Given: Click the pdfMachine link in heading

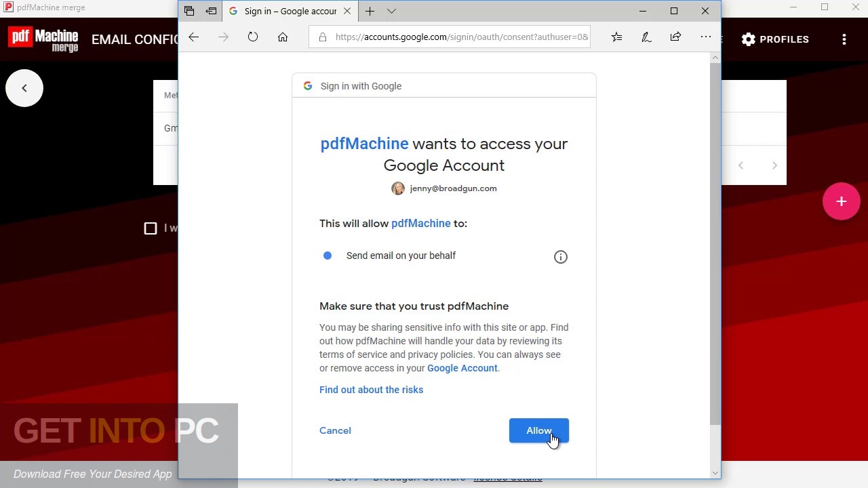Looking at the screenshot, I should click(x=364, y=144).
